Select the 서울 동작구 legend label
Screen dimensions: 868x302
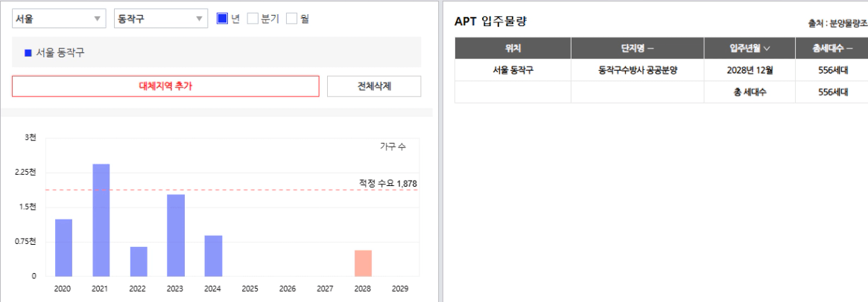coord(61,53)
